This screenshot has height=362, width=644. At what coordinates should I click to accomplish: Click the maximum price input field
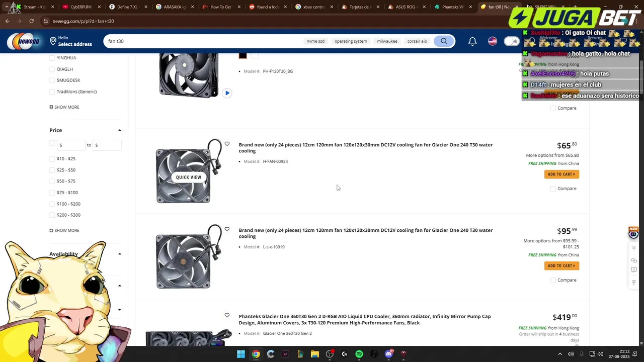point(107,145)
